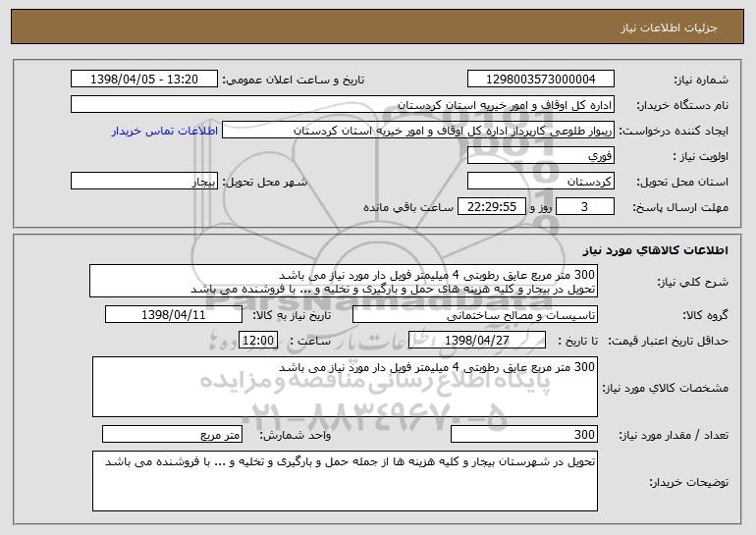Select the شماره نیاز field 1298003573000004

click(x=541, y=79)
